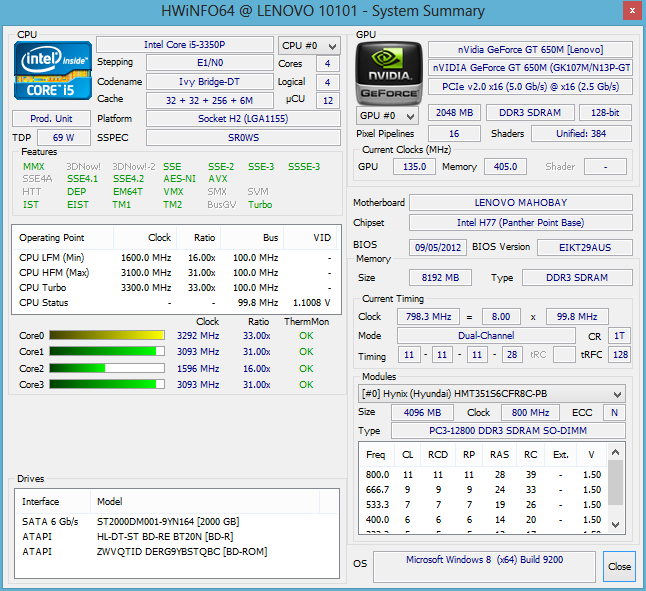Select the ST2000DM001 SATA drive row
This screenshot has height=591, width=646.
point(165,521)
